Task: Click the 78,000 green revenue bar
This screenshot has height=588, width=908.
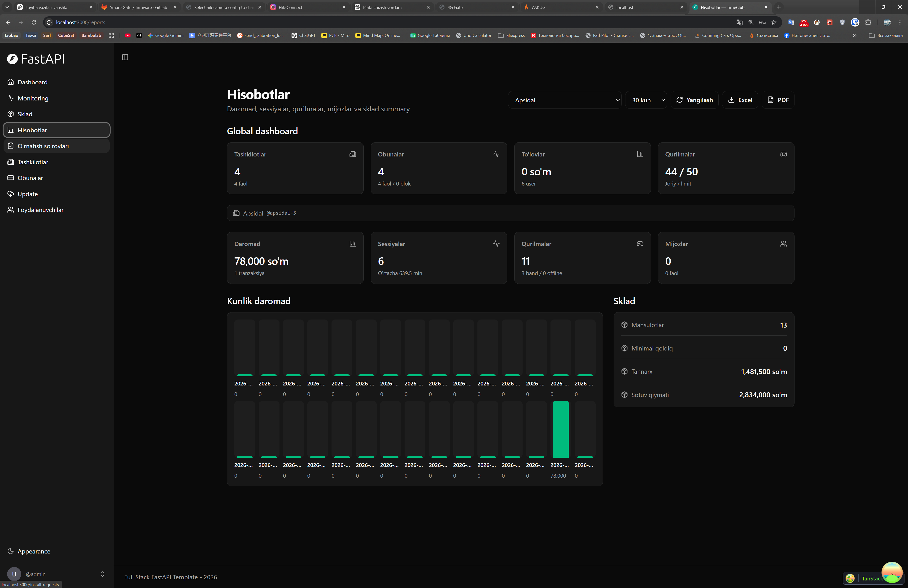Action: point(560,429)
